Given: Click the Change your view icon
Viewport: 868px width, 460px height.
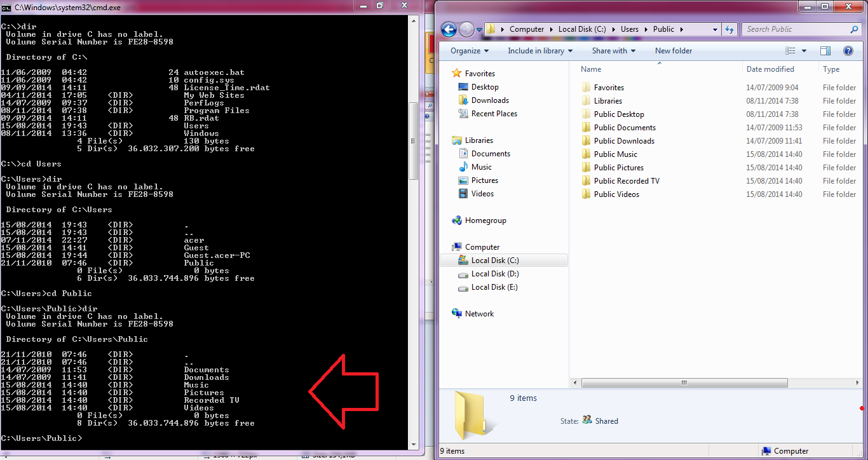Looking at the screenshot, I should (790, 51).
